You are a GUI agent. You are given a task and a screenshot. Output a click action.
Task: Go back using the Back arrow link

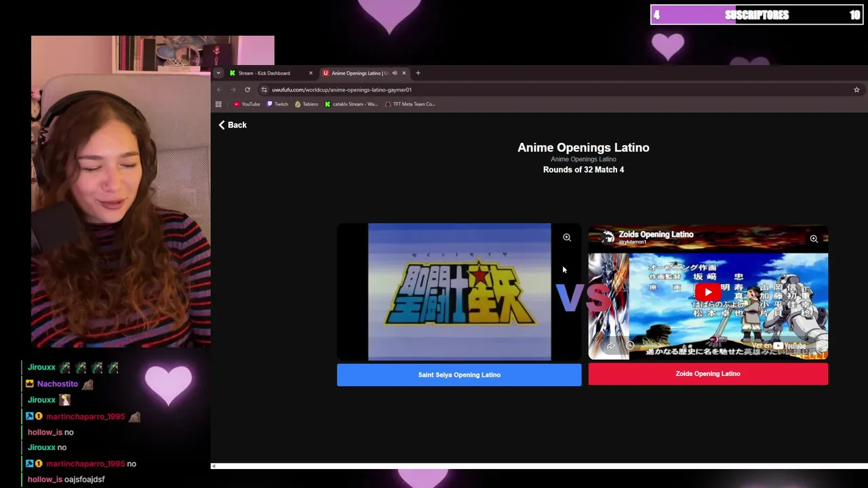tap(232, 125)
